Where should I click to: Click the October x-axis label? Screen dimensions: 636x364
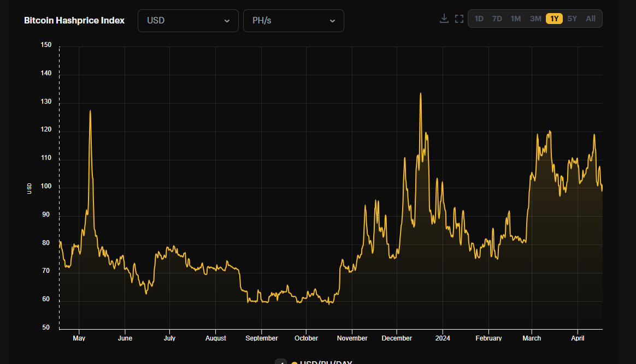pos(306,338)
